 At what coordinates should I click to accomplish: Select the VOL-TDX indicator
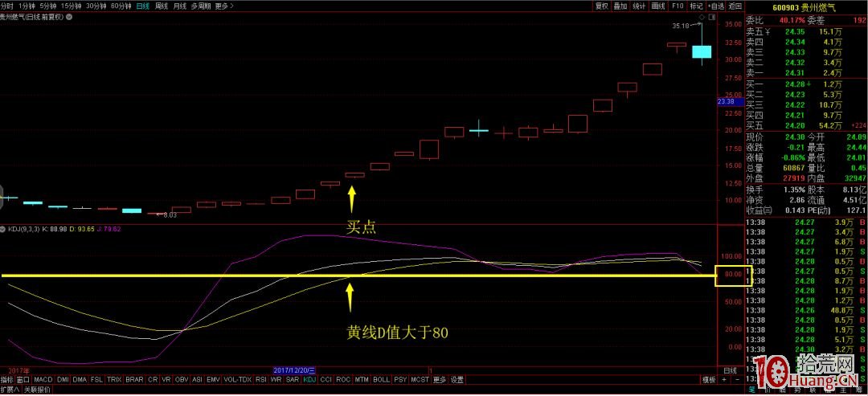(x=237, y=380)
